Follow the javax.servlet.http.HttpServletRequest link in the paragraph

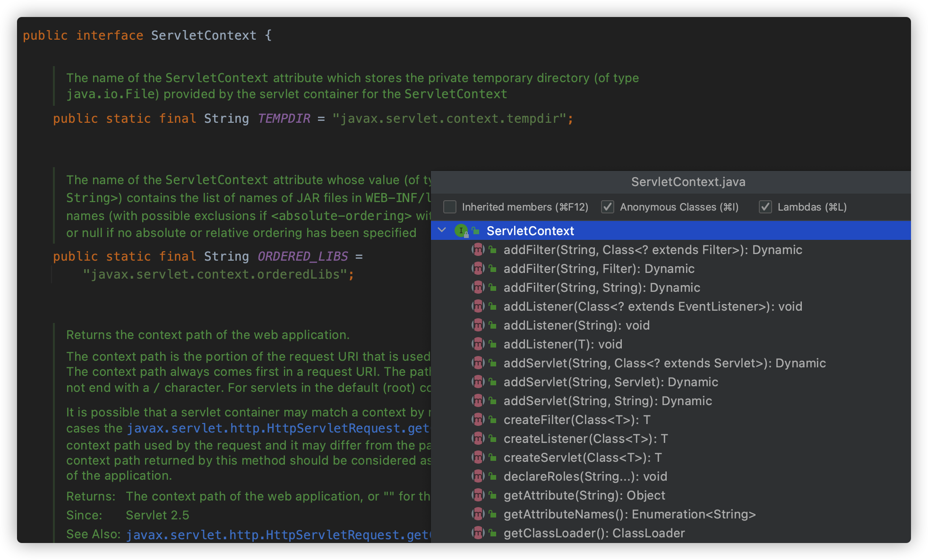(x=278, y=428)
